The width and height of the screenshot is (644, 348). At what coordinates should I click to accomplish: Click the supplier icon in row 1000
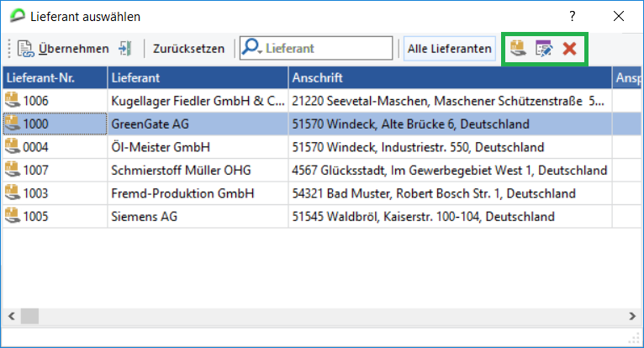pos(13,124)
